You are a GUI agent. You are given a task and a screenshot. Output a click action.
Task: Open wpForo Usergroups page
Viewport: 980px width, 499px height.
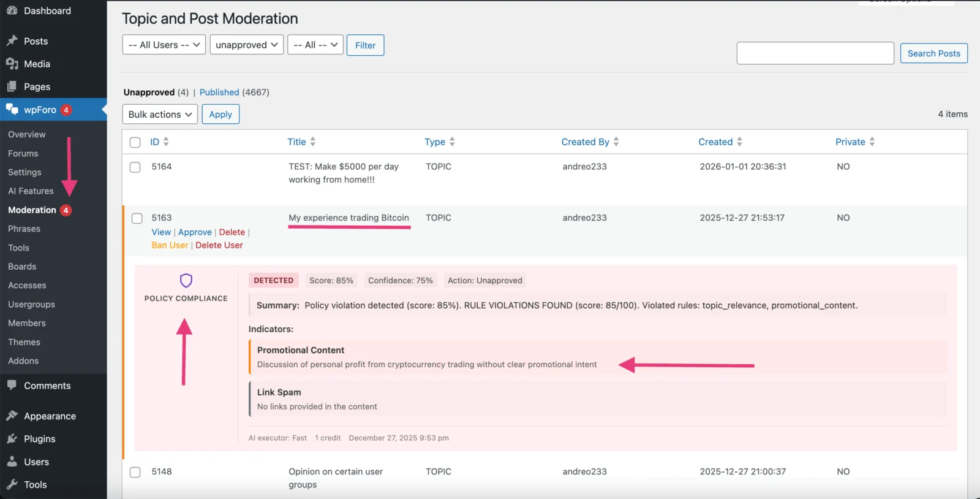[x=31, y=305]
